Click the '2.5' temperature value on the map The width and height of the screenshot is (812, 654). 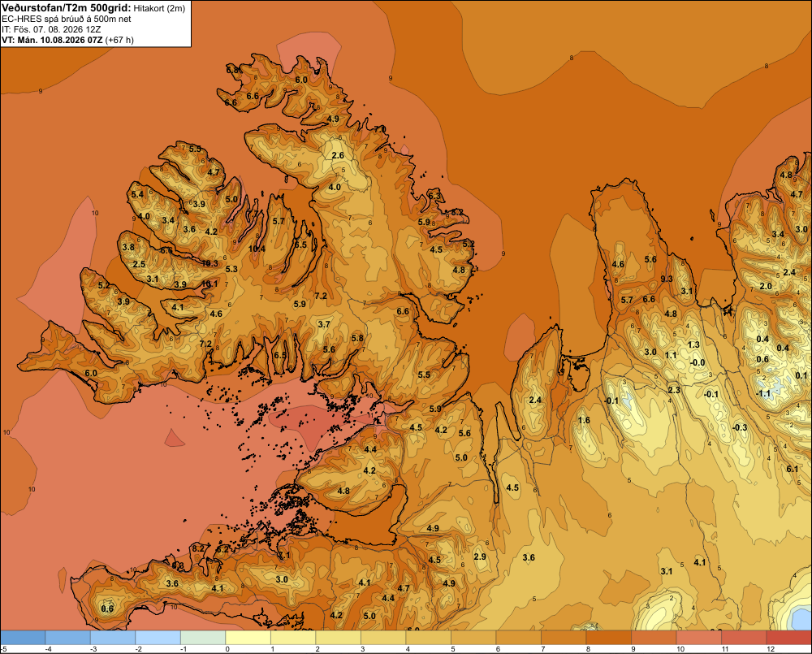(x=139, y=264)
